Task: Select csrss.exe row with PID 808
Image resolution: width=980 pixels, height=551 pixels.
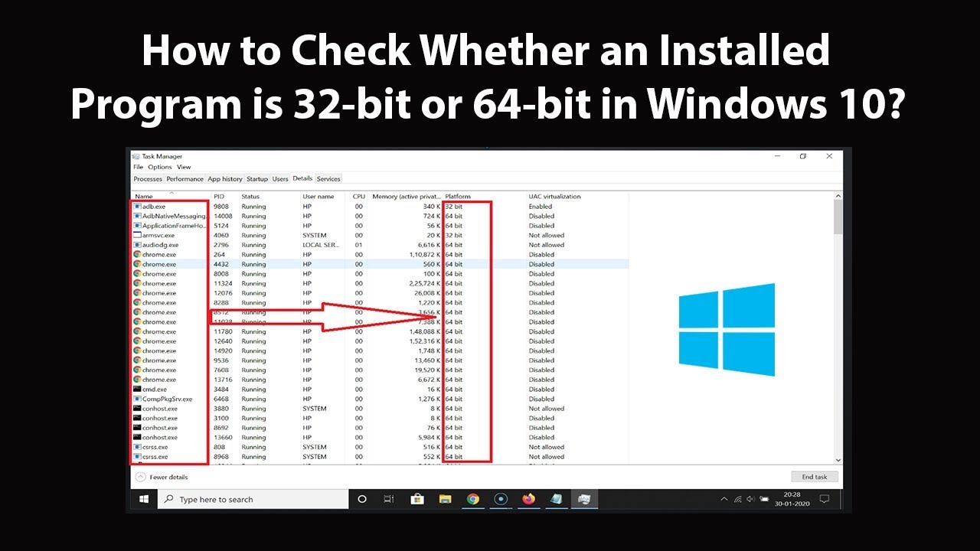Action: [381, 447]
